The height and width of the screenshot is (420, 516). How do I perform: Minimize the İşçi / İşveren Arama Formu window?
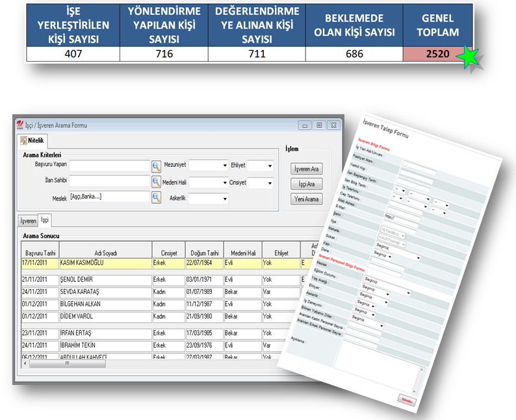[305, 125]
